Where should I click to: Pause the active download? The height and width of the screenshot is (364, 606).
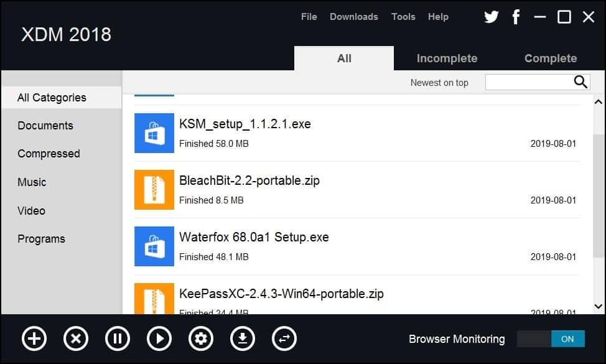click(x=118, y=338)
